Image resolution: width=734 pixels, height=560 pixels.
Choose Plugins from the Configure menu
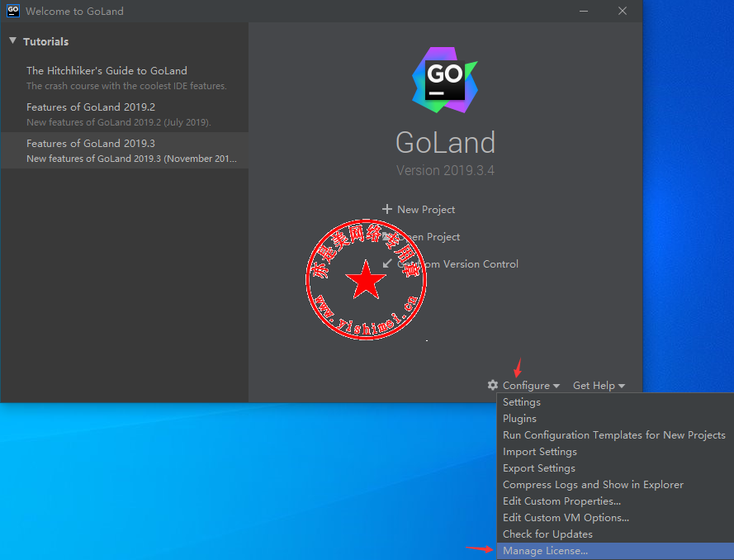click(615, 419)
